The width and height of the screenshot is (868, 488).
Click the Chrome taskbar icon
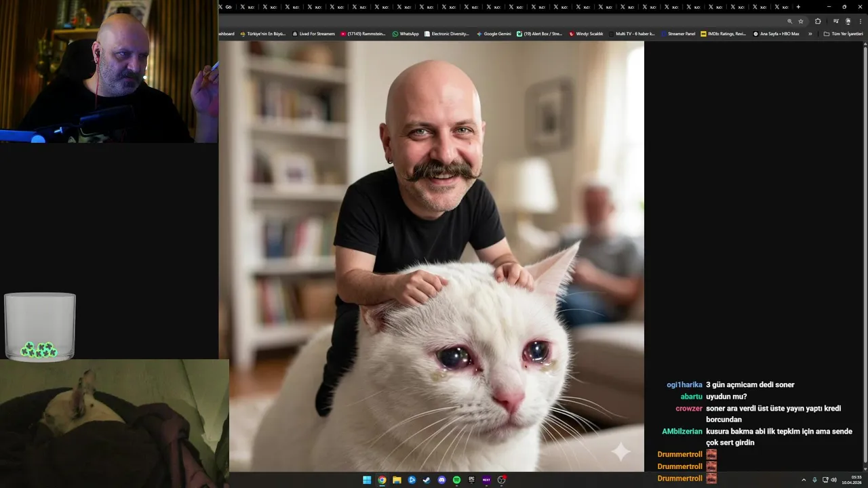382,480
